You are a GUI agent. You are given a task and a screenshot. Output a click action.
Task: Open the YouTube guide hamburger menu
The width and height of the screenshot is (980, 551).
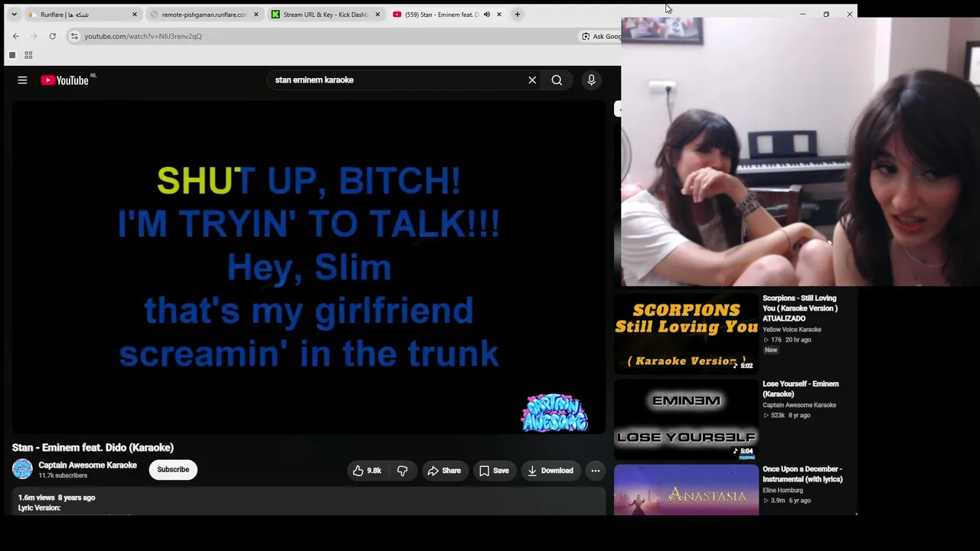22,80
